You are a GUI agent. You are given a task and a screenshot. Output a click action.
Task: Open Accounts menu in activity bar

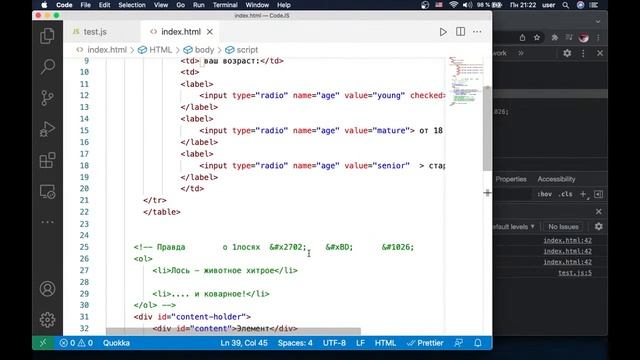(x=47, y=289)
